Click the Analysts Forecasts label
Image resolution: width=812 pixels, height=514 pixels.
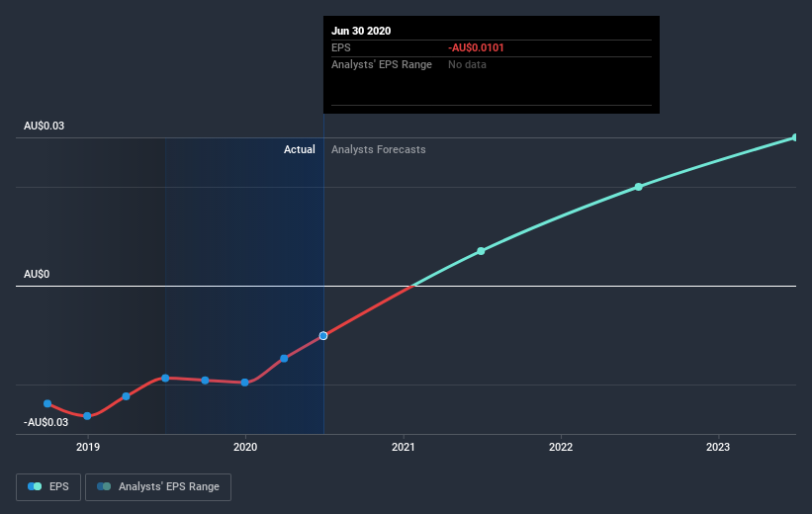[x=379, y=149]
